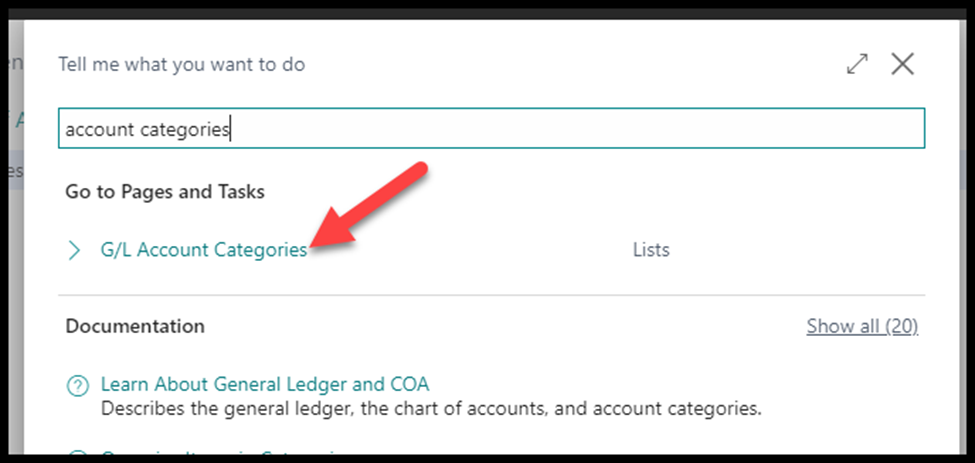
Task: Close the Tell Me search dialog
Action: pos(902,64)
